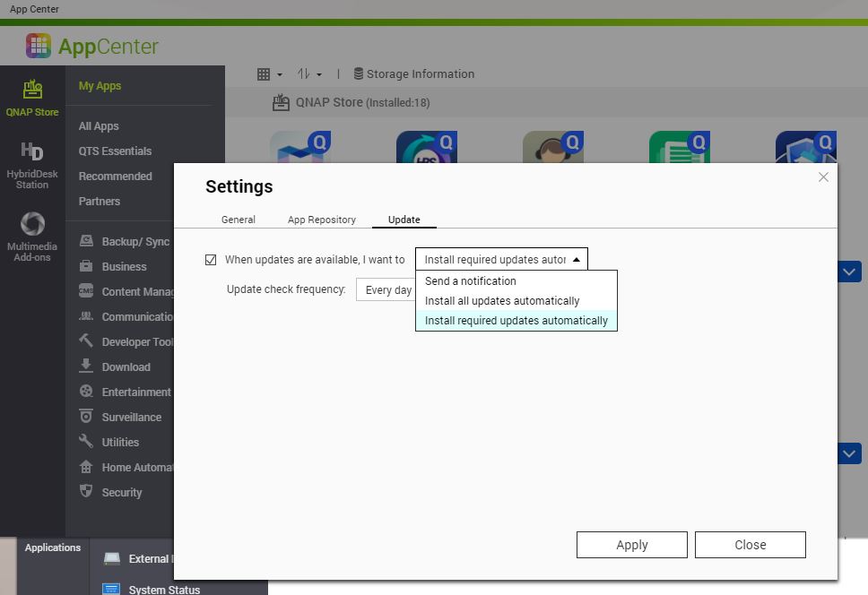Open the Update check frequency dropdown
The width and height of the screenshot is (868, 595).
click(387, 290)
